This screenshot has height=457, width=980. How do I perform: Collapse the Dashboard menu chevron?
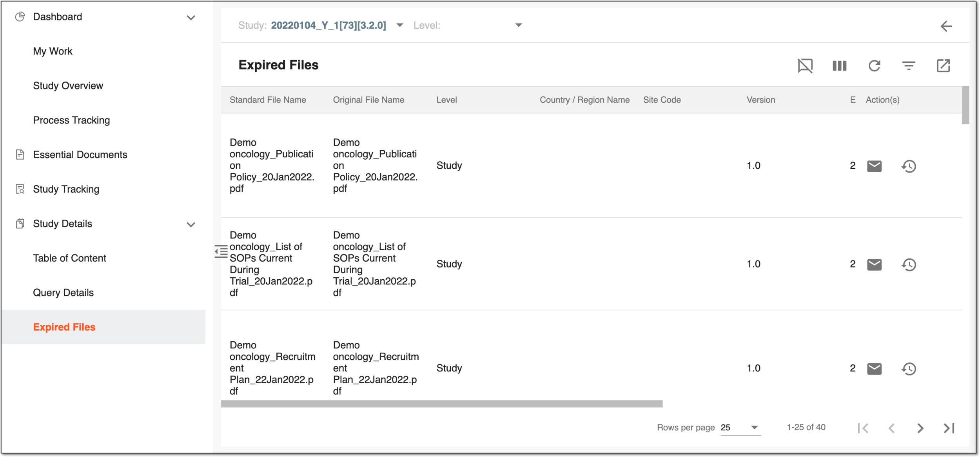(x=191, y=18)
